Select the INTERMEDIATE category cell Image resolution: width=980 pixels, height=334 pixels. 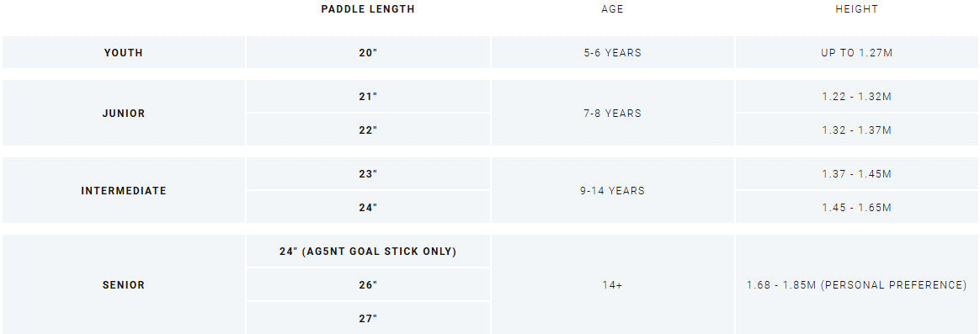(124, 190)
